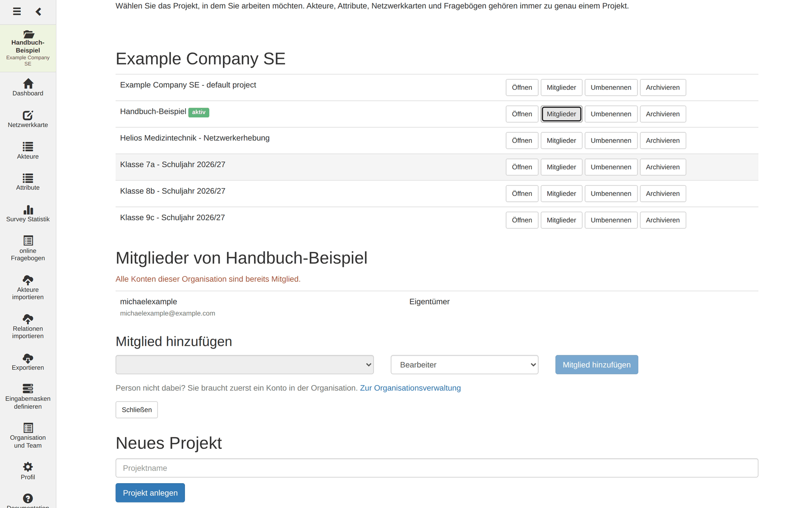Open the Example Company SE default project

(x=522, y=88)
